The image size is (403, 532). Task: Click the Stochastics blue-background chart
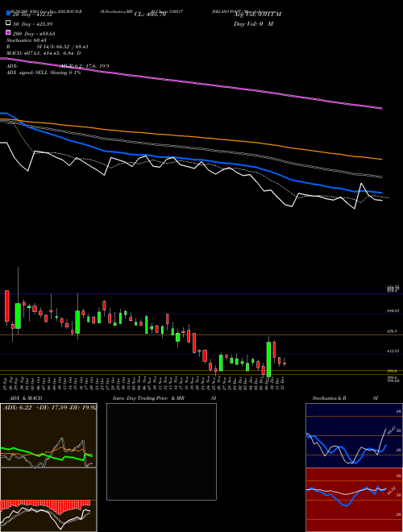[x=354, y=435]
